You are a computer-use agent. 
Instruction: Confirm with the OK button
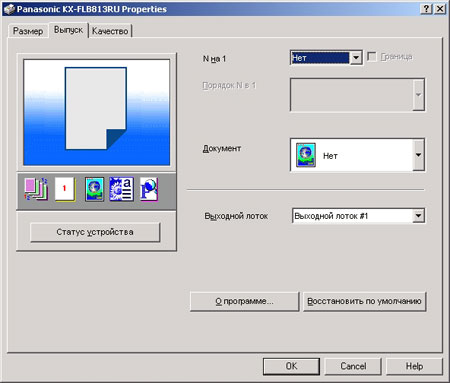pyautogui.click(x=291, y=366)
